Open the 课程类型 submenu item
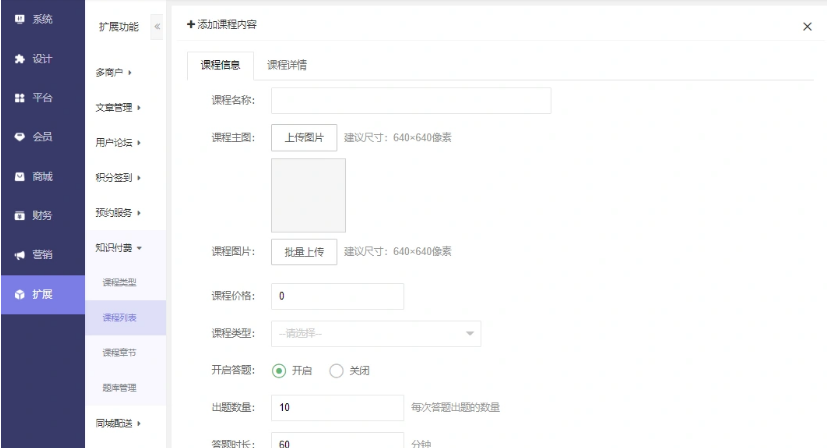Screen dimensions: 827x448 [119, 282]
